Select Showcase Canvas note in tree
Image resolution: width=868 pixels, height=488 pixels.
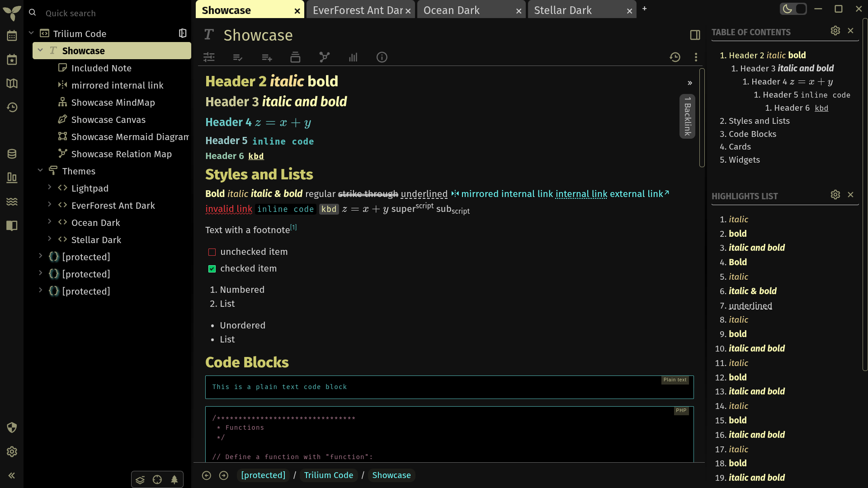tap(108, 120)
